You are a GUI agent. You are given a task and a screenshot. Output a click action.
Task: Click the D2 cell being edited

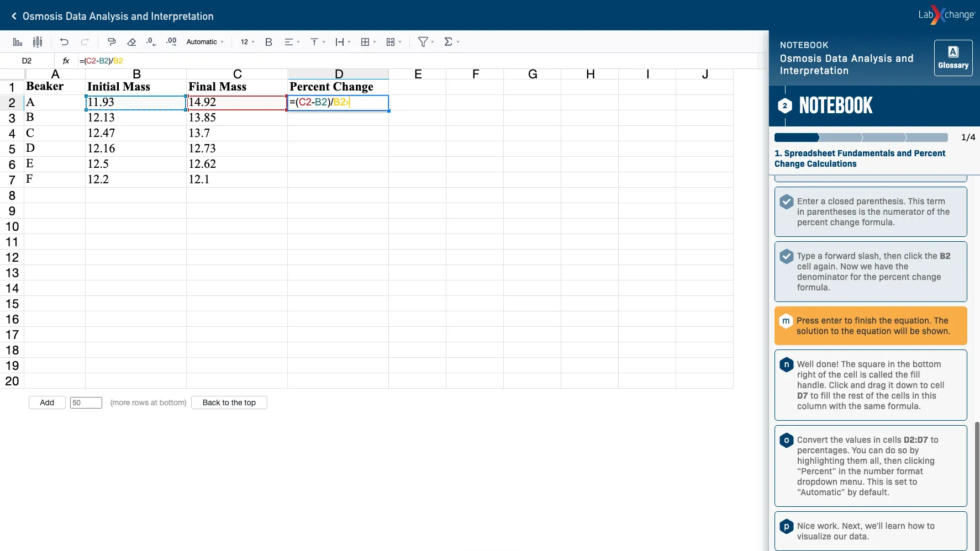pyautogui.click(x=338, y=102)
